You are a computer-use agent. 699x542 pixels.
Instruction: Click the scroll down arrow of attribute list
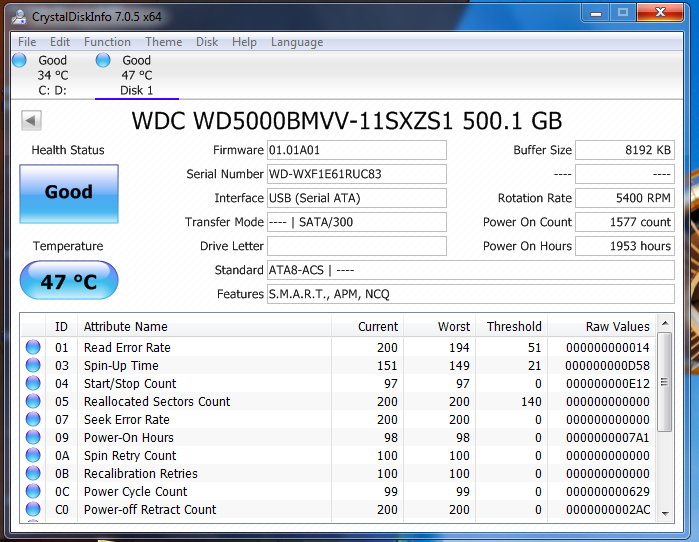[665, 513]
